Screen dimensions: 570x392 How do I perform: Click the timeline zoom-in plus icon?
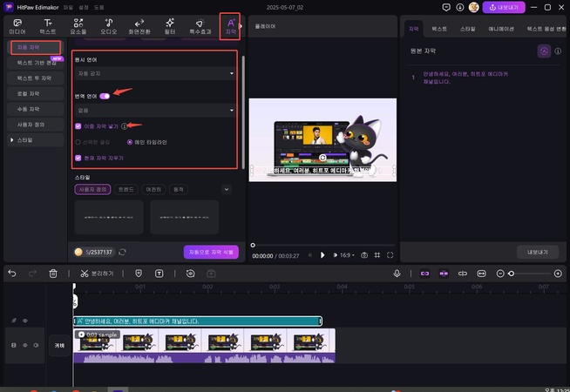558,274
